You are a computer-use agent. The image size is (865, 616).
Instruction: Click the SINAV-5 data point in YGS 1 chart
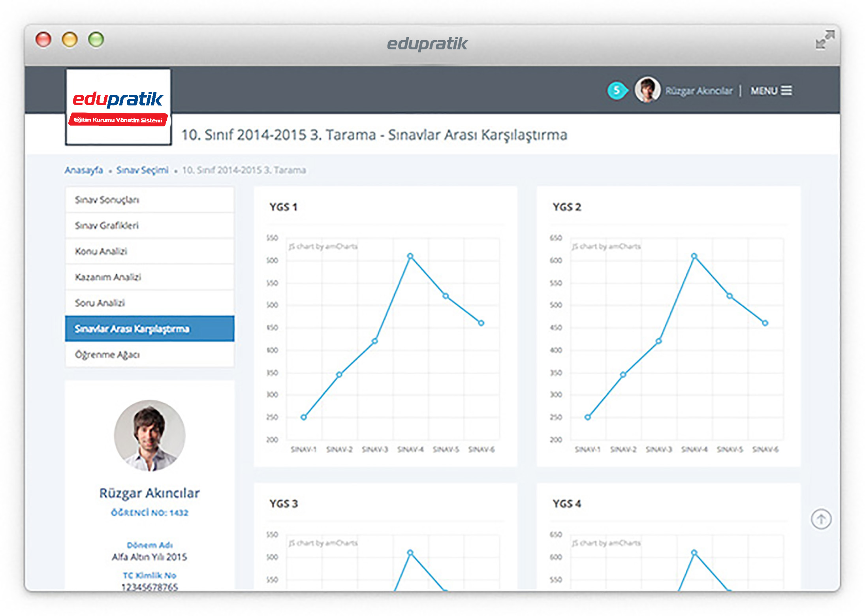pyautogui.click(x=446, y=296)
